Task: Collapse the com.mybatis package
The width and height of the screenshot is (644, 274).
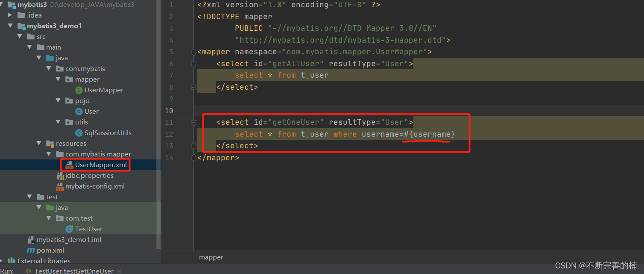Action: (x=49, y=68)
